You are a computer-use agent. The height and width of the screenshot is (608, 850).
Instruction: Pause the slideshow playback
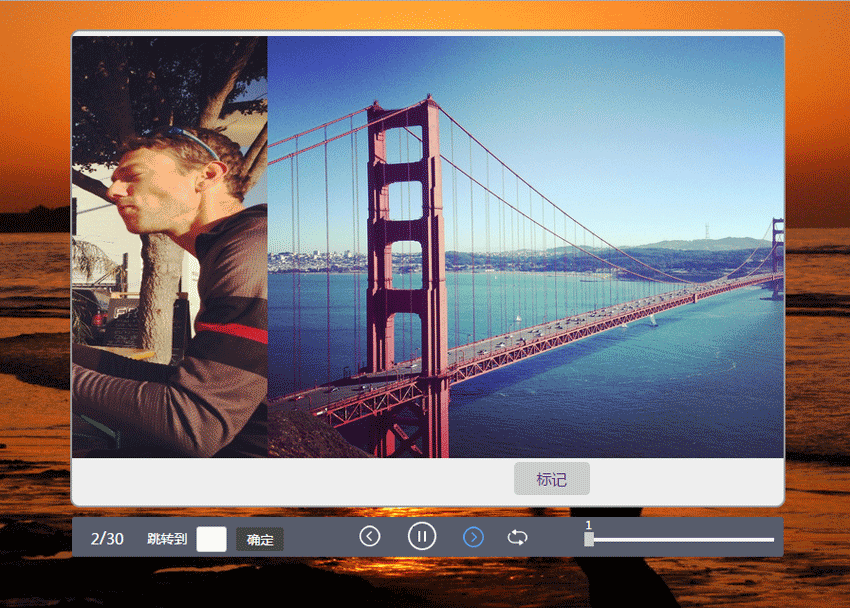point(422,537)
